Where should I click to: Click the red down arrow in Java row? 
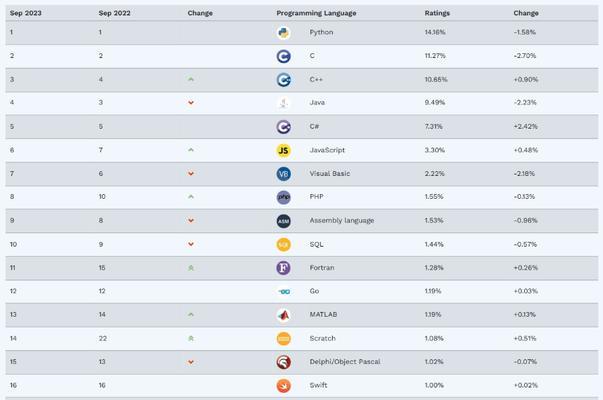click(x=191, y=103)
